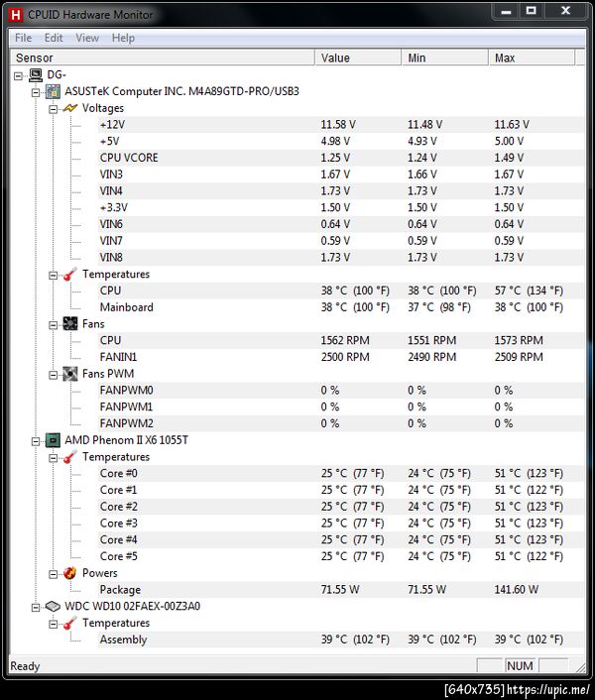Click the HWMonitor app icon in title bar
Screen dimensions: 595x700
click(x=15, y=15)
